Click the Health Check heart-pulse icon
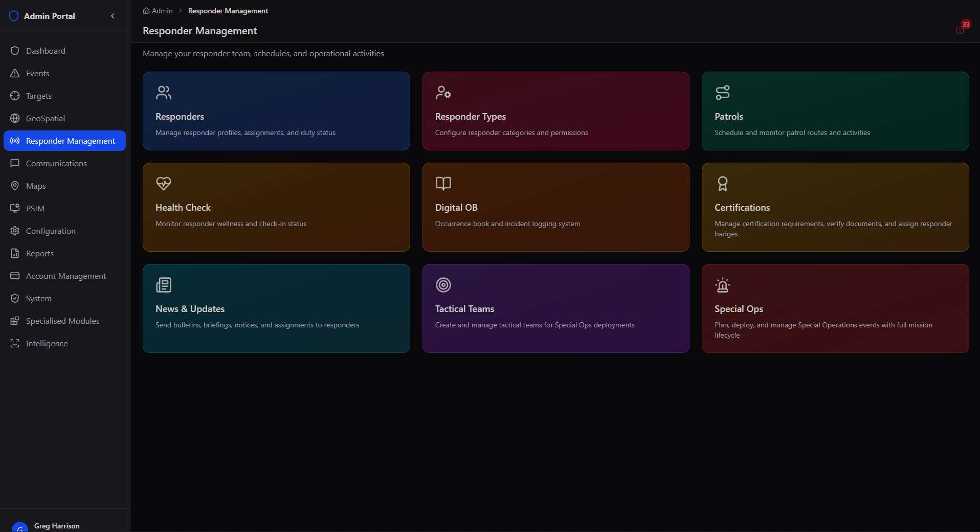Image resolution: width=980 pixels, height=532 pixels. pos(164,184)
